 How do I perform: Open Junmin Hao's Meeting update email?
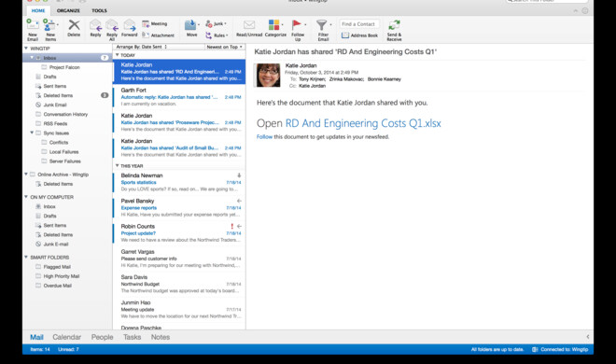click(179, 310)
